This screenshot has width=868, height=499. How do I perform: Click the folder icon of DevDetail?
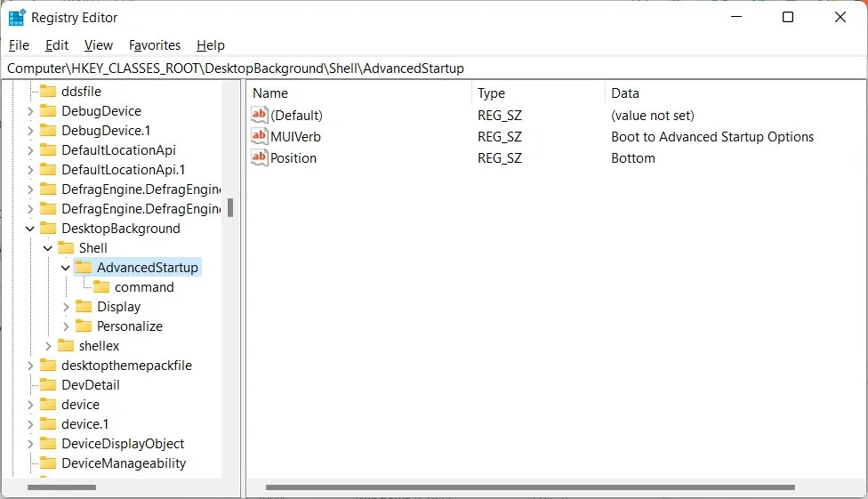click(48, 384)
